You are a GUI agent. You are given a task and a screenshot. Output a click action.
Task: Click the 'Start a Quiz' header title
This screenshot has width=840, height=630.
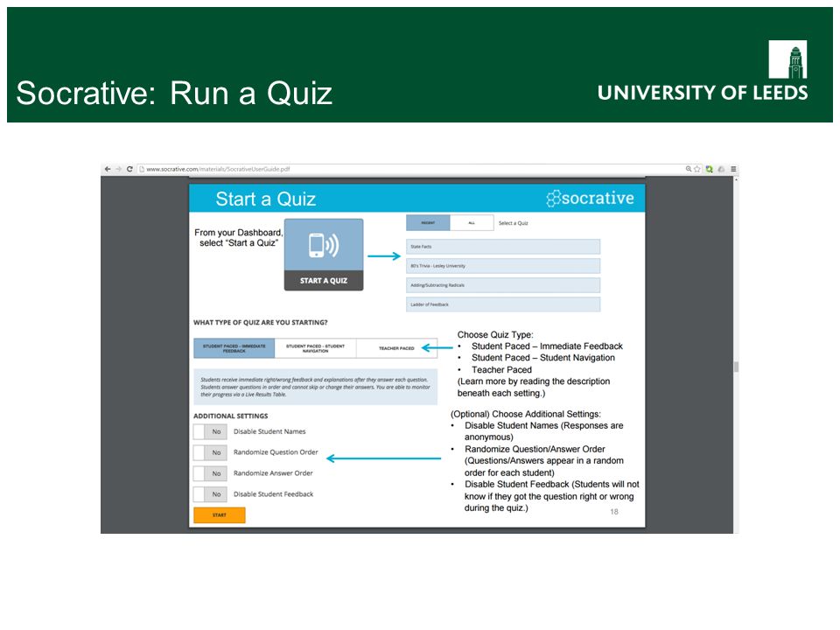[x=266, y=199]
